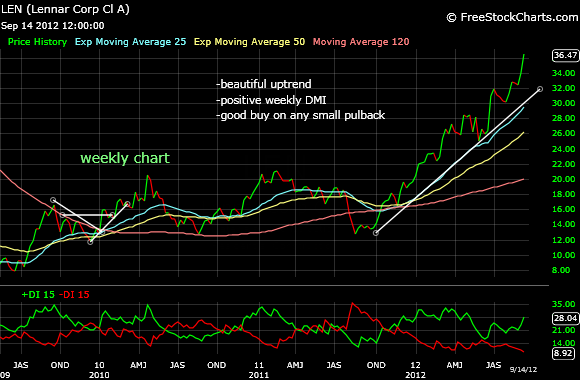The image size is (580, 380).
Task: Click the -DI 15 indicator label
Action: [x=74, y=295]
